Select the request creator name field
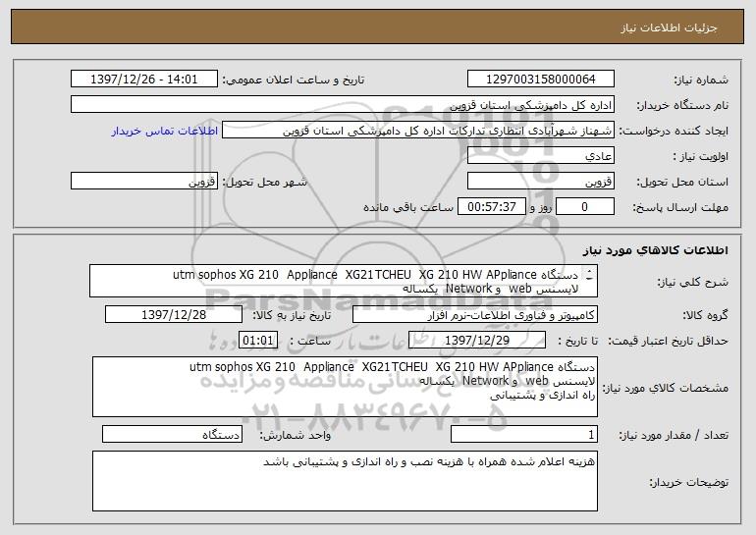The width and height of the screenshot is (756, 535). (418, 131)
